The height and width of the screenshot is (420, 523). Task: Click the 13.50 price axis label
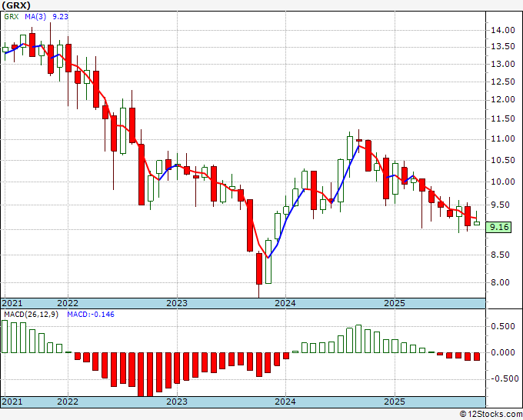click(x=503, y=47)
